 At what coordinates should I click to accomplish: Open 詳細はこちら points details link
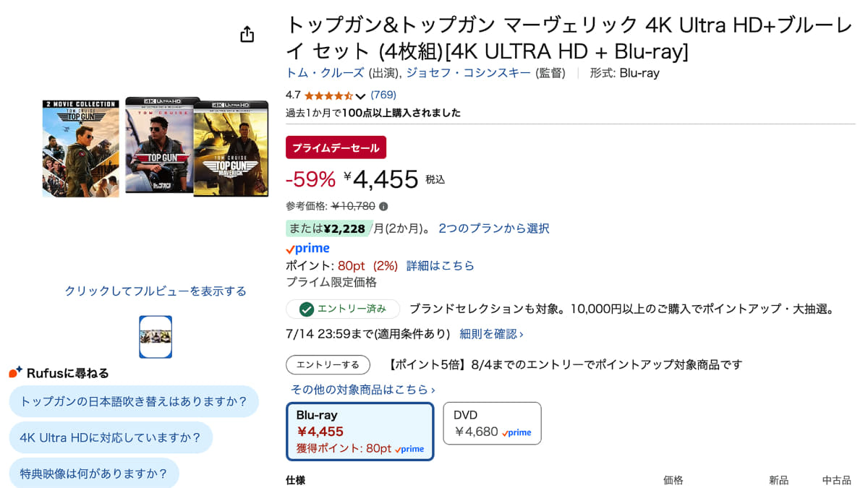pyautogui.click(x=440, y=265)
